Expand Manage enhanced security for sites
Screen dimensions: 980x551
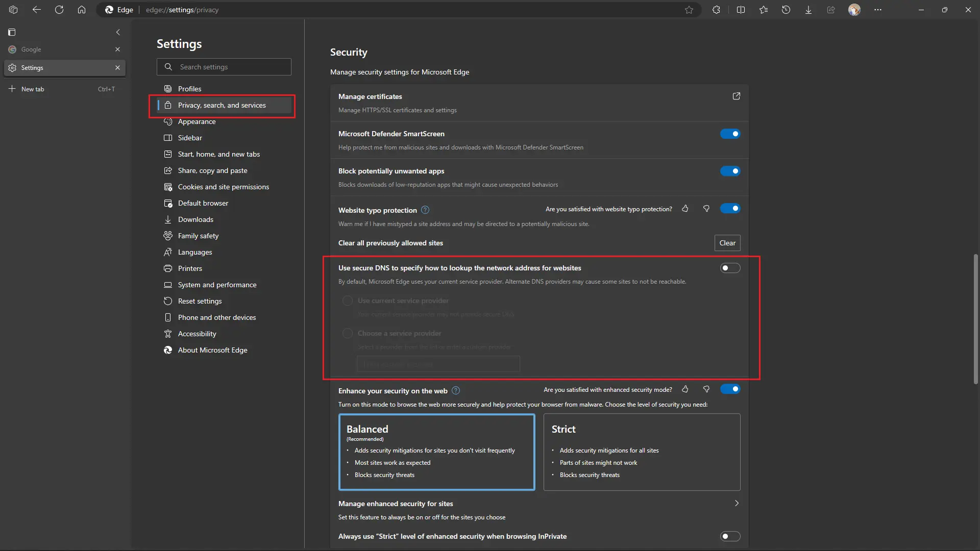tap(737, 503)
